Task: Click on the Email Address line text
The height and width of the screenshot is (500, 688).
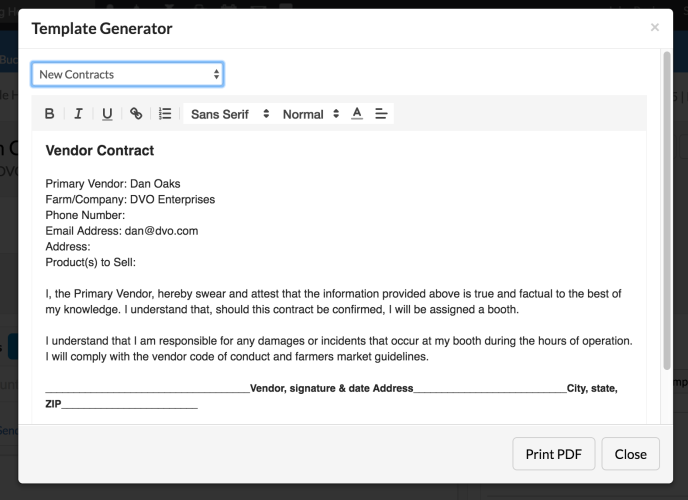Action: click(122, 231)
